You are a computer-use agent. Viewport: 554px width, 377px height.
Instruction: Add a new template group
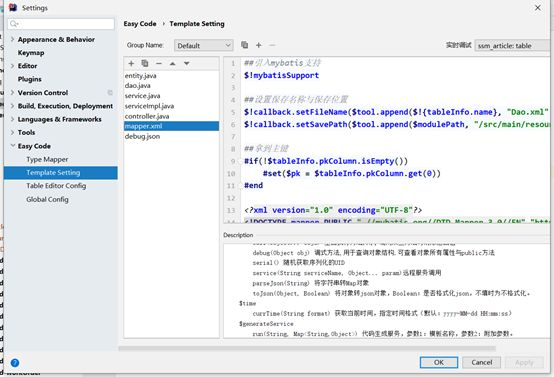pyautogui.click(x=259, y=45)
